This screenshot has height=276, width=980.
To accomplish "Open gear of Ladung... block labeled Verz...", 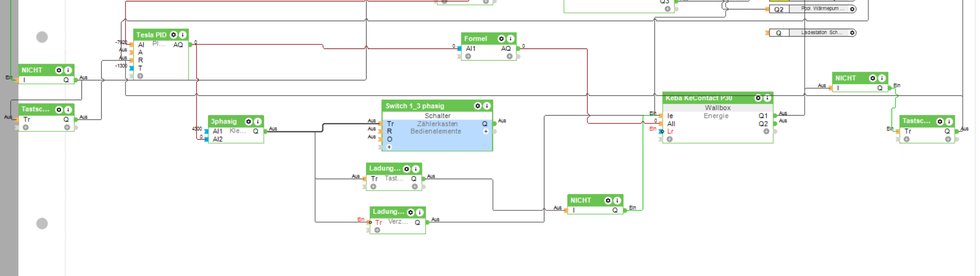I will (410, 212).
